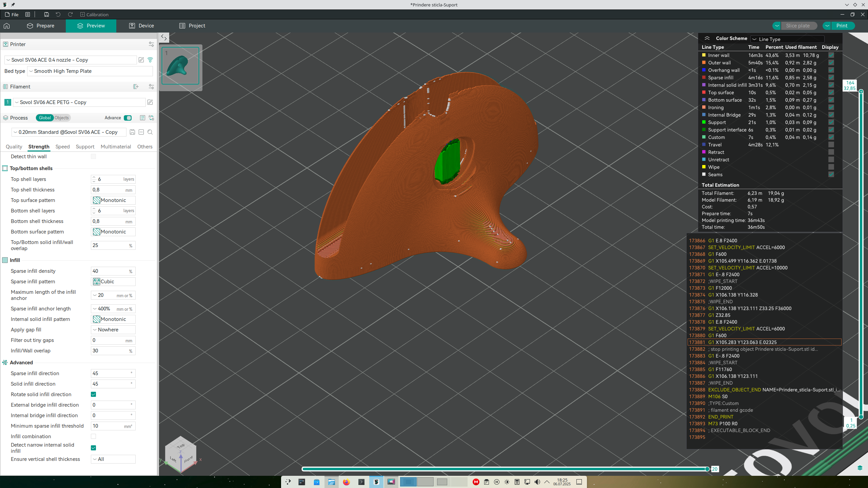Open the printer WiFi connection icon

[x=150, y=60]
